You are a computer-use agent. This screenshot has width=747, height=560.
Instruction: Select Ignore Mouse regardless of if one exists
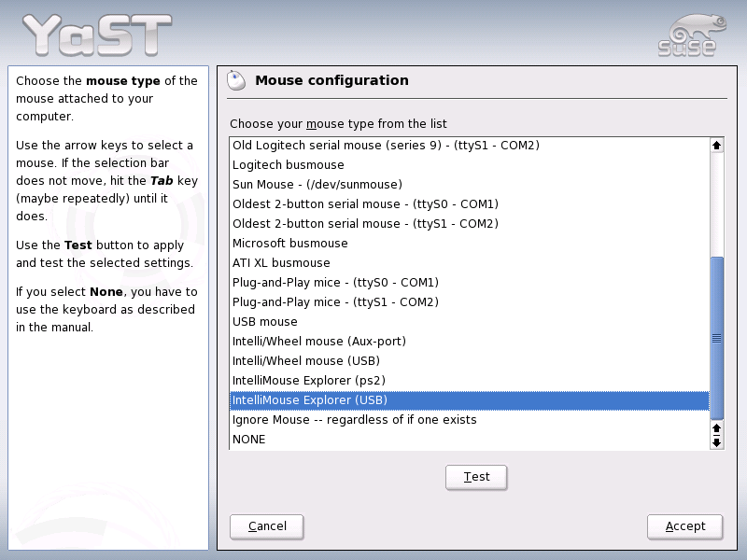[470, 419]
